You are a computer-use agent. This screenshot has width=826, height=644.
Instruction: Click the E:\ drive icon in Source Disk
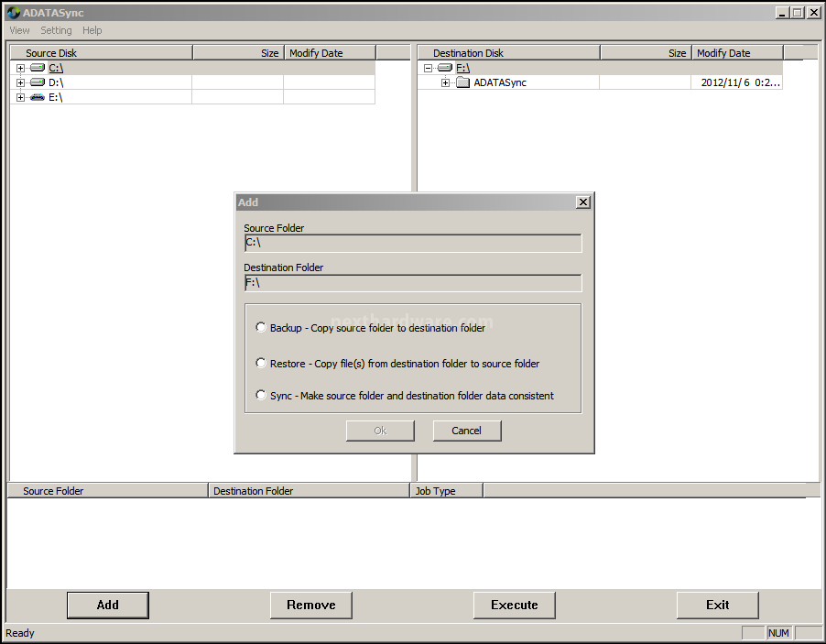click(38, 97)
